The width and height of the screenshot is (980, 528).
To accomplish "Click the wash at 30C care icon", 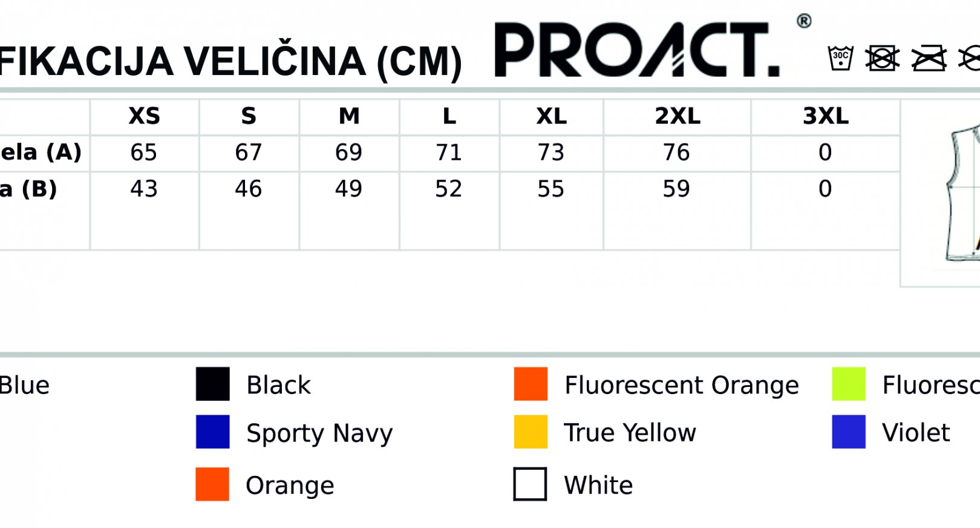I will (x=840, y=58).
